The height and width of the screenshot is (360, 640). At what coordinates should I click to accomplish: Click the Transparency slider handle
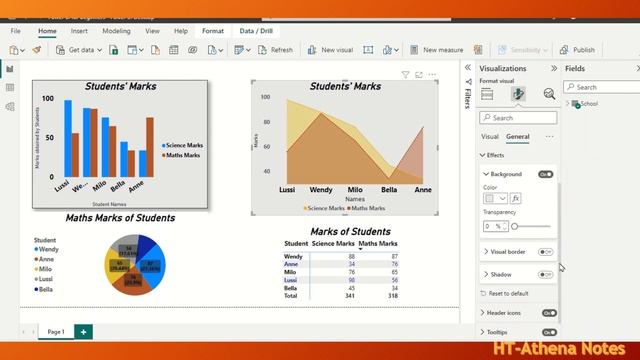[514, 226]
